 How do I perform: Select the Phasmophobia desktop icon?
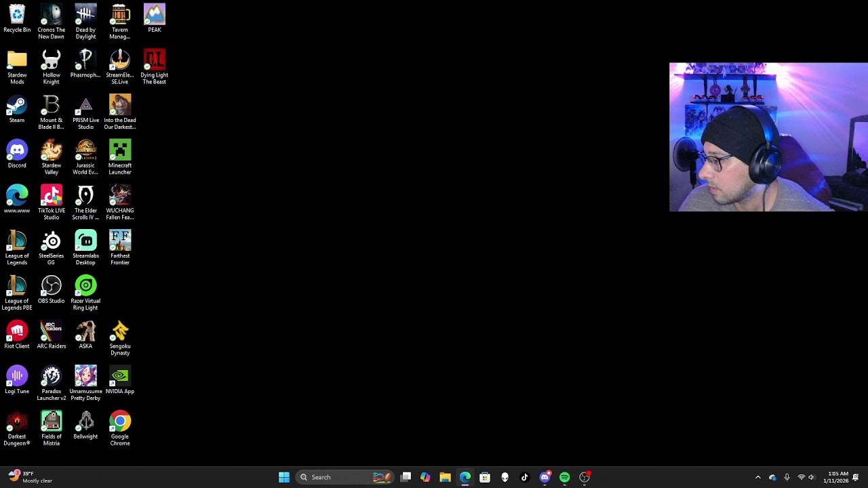[x=85, y=64]
